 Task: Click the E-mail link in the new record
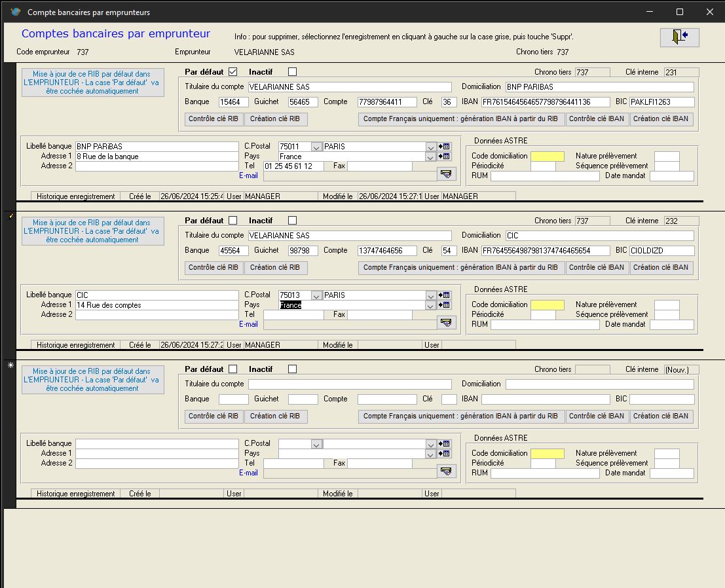coord(248,473)
